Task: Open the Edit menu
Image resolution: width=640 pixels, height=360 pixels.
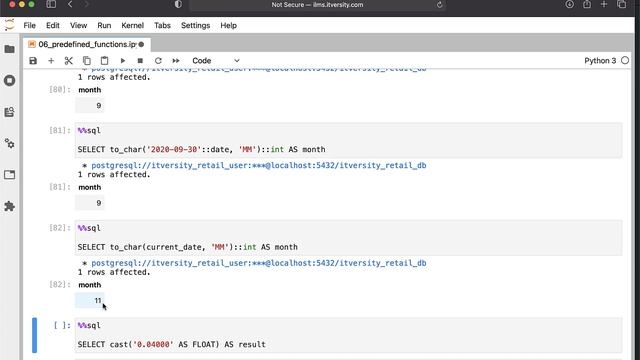Action: coord(53,25)
